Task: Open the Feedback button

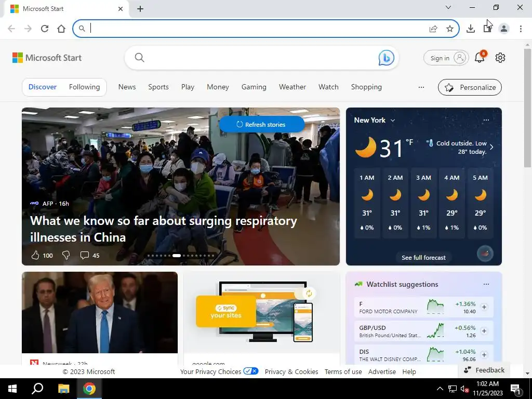Action: click(485, 370)
